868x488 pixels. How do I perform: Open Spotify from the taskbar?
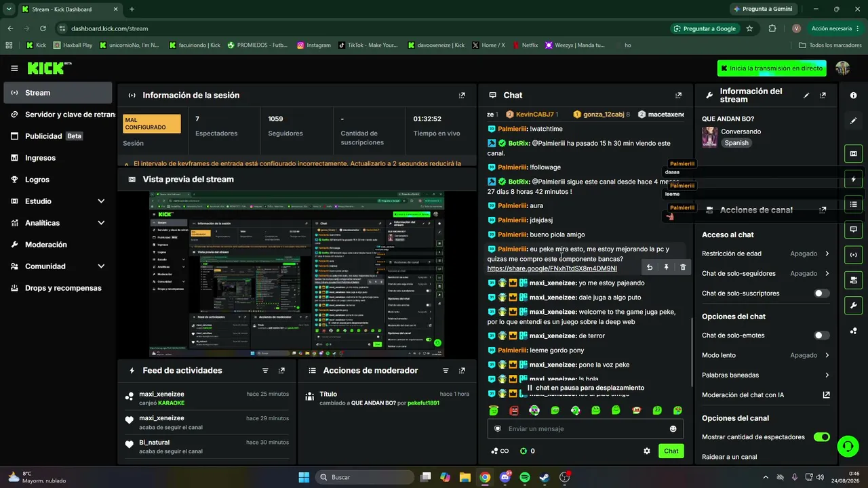click(x=525, y=477)
